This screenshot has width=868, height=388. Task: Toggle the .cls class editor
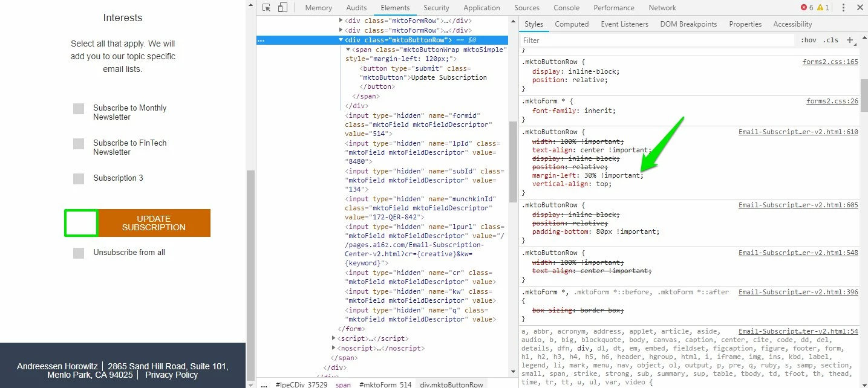[831, 40]
